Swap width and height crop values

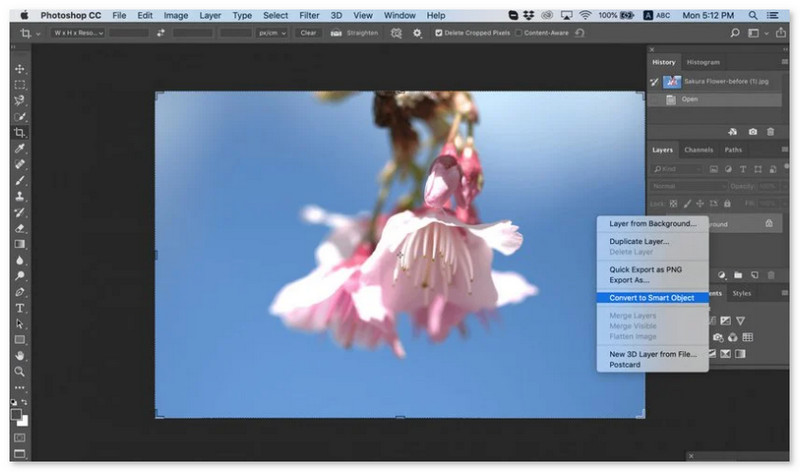click(161, 33)
